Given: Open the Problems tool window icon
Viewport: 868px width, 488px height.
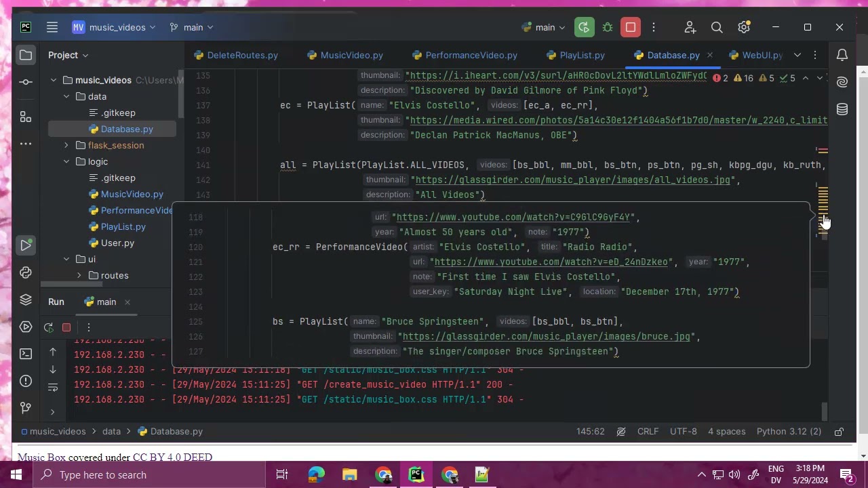Looking at the screenshot, I should (x=26, y=381).
